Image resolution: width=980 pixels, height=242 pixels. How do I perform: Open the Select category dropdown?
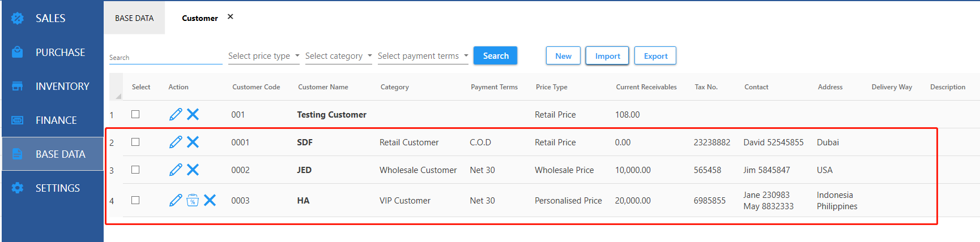pyautogui.click(x=338, y=56)
